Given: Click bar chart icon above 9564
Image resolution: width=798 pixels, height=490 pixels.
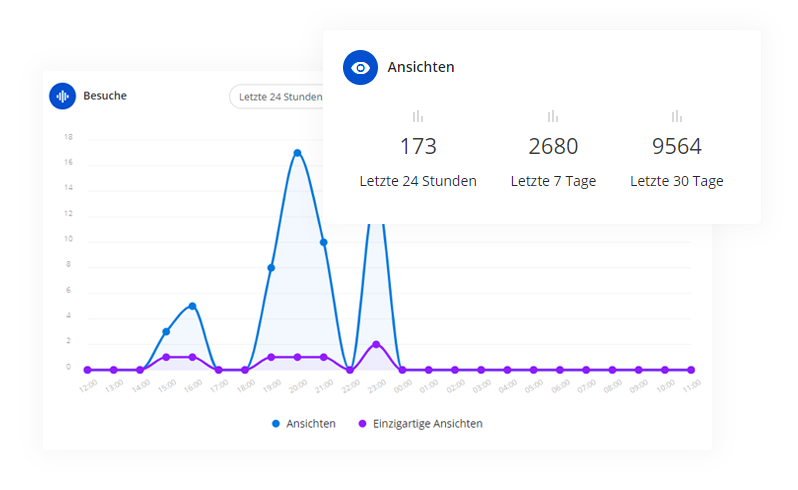Looking at the screenshot, I should [x=677, y=116].
